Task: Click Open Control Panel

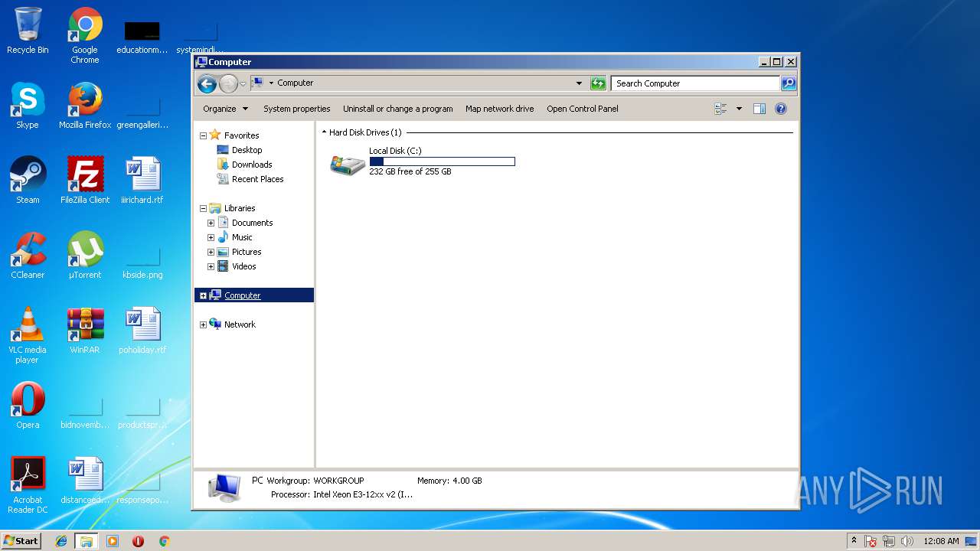Action: pyautogui.click(x=583, y=109)
